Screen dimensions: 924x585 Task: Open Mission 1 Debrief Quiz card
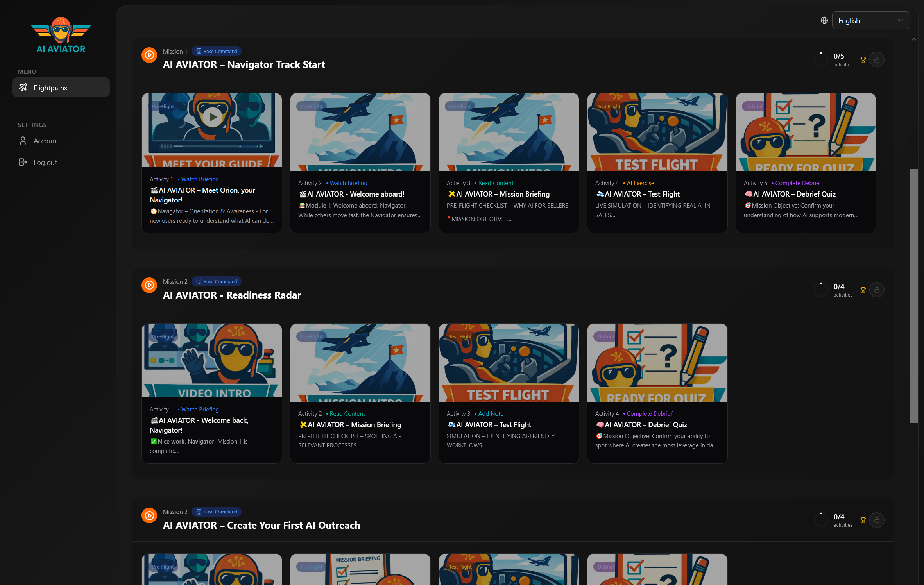click(x=806, y=163)
